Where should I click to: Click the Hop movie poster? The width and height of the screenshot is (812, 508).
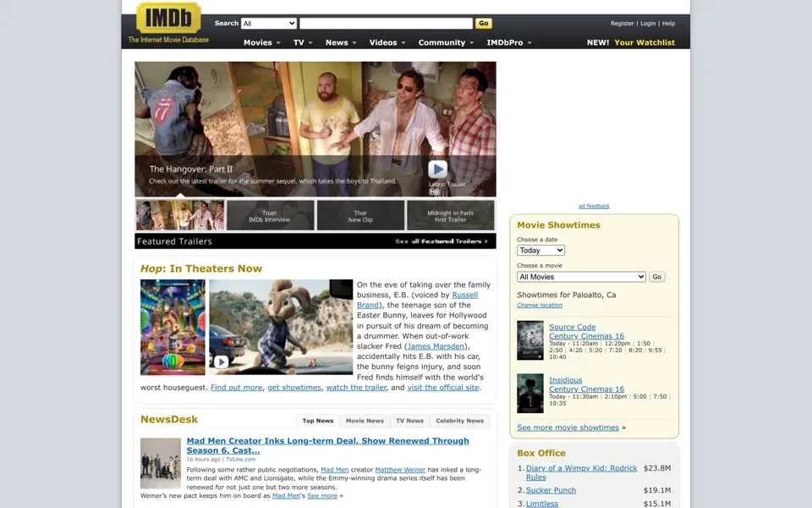point(173,327)
